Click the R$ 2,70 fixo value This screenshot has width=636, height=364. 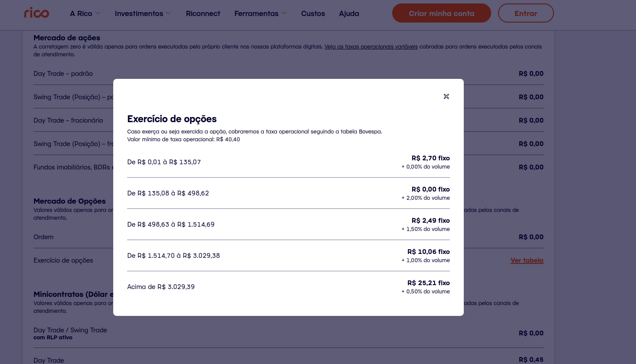tap(430, 158)
